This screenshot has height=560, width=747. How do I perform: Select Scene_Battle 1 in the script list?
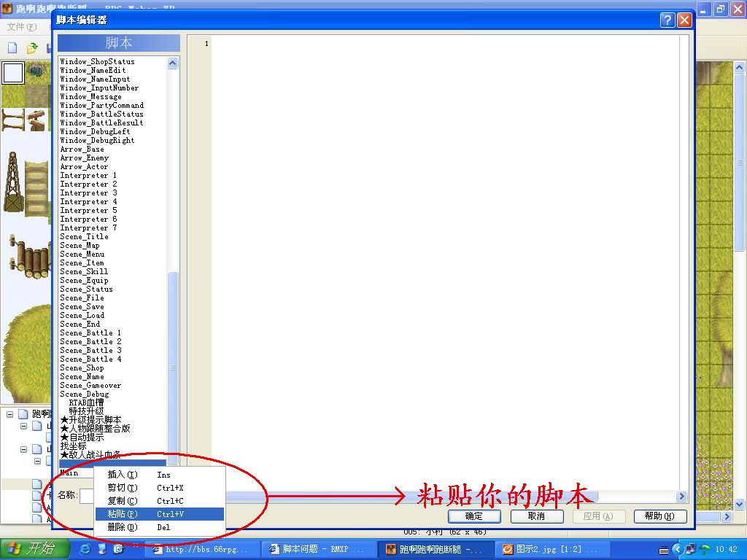click(x=90, y=332)
